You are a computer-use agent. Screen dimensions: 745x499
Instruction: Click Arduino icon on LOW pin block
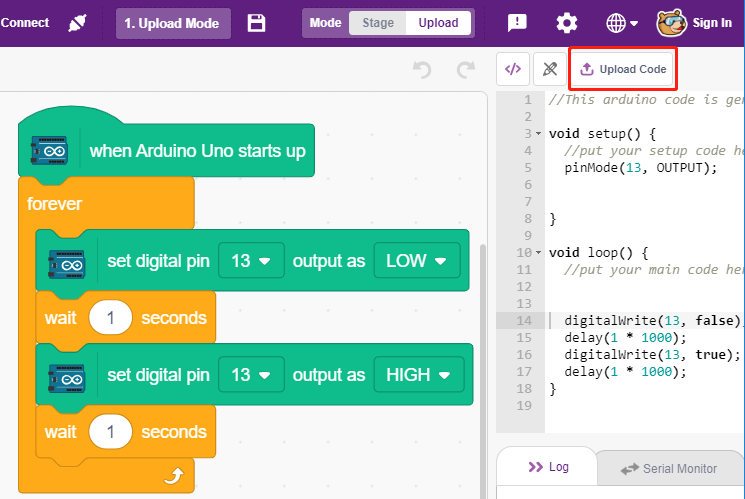point(67,264)
